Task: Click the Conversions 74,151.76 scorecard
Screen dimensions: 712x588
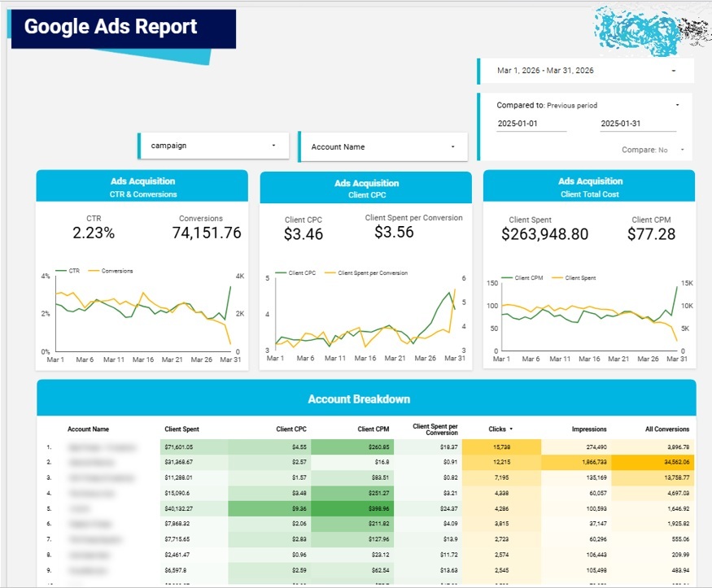Action: tap(206, 229)
